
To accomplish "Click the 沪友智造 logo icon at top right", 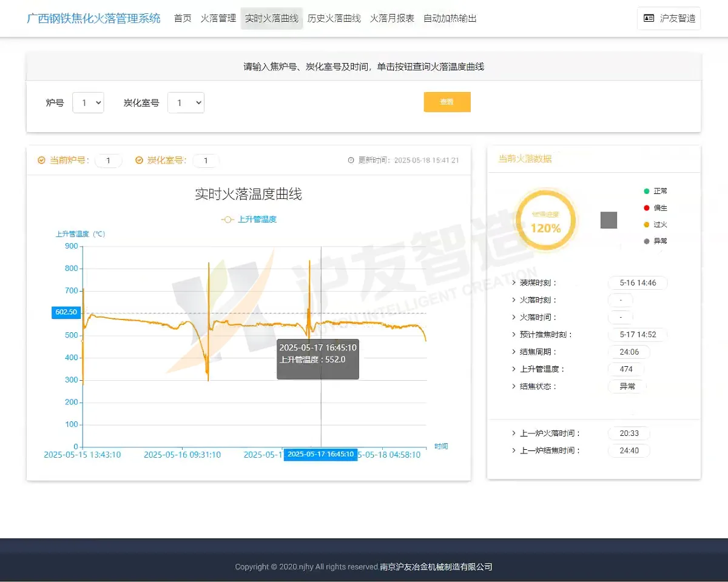I will pos(649,18).
